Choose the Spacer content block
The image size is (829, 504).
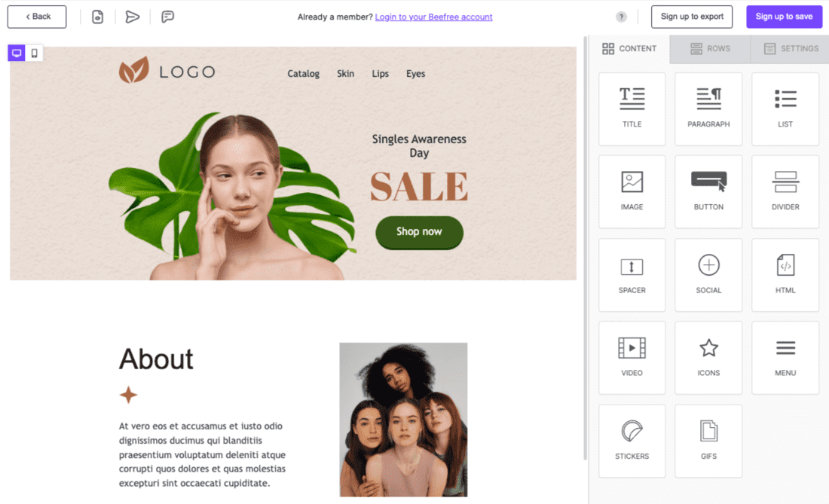click(632, 275)
